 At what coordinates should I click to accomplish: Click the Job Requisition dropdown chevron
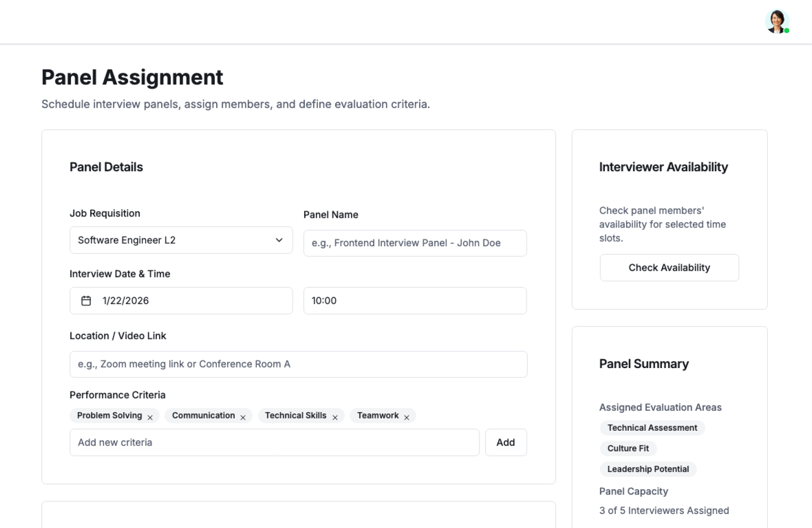click(279, 240)
